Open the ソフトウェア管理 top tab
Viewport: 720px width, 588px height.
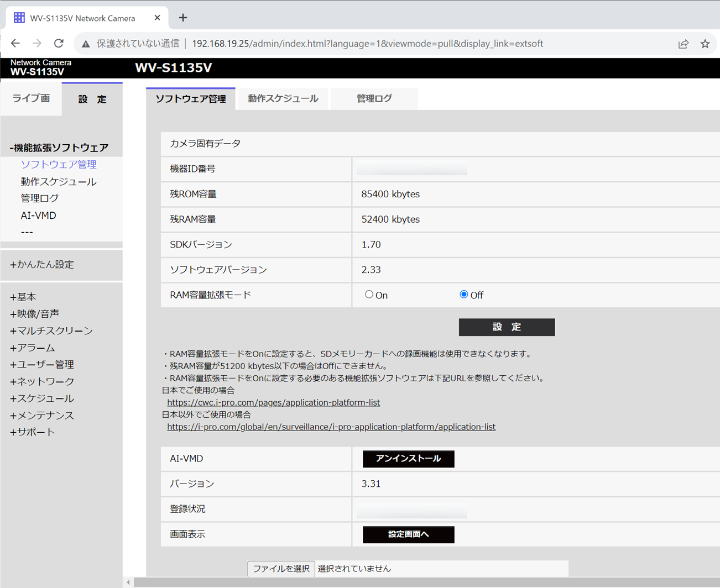191,99
